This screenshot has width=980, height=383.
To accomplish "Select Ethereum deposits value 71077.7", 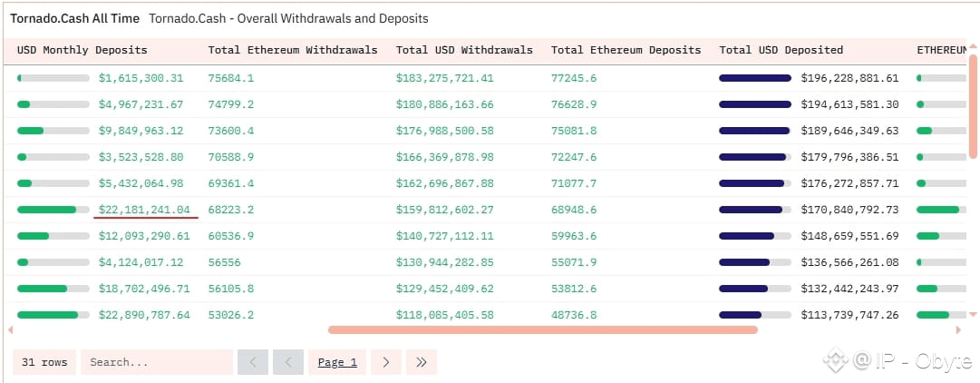I will [x=574, y=183].
